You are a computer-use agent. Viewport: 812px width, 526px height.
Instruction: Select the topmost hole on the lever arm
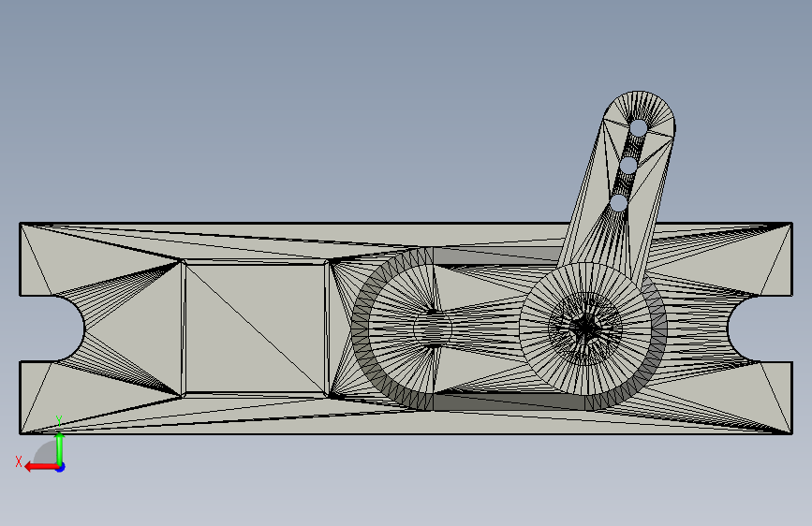[x=639, y=128]
